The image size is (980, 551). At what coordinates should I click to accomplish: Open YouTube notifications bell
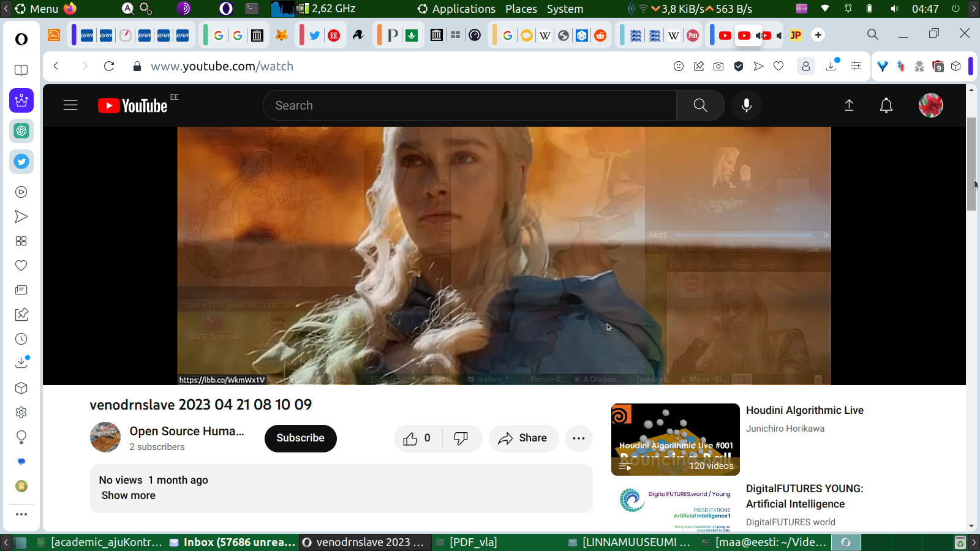click(x=886, y=105)
